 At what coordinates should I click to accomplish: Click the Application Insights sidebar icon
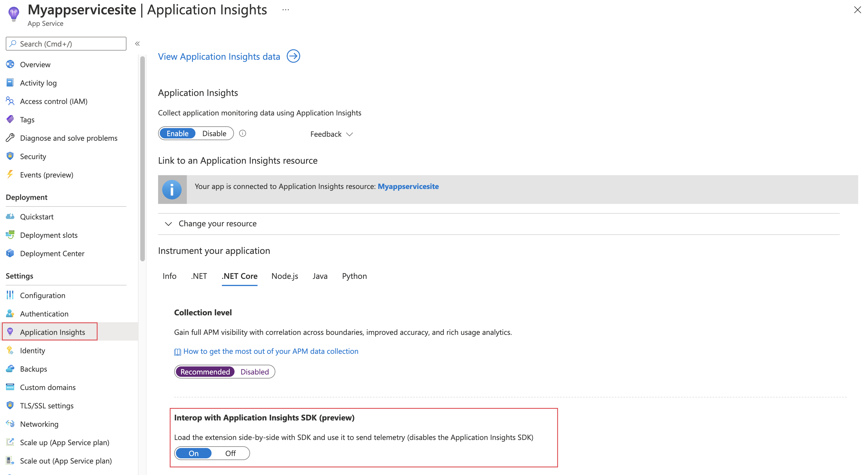tap(11, 332)
